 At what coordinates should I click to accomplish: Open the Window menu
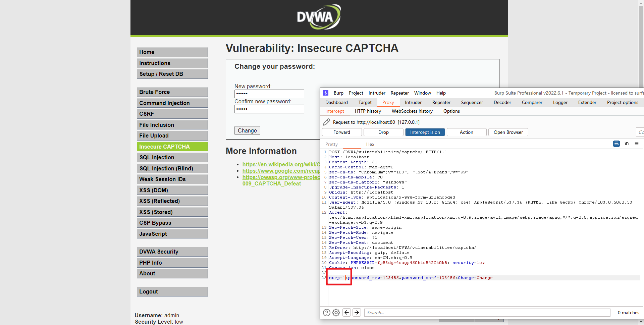pyautogui.click(x=423, y=93)
